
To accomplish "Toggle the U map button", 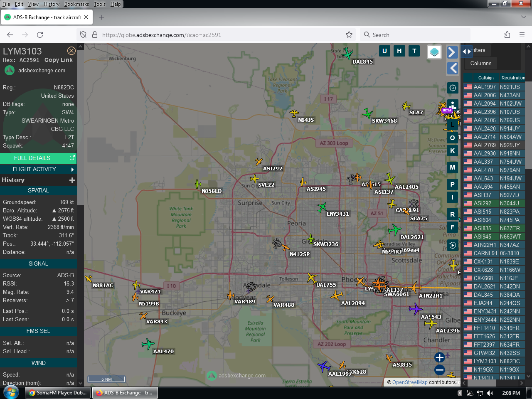I will [384, 51].
